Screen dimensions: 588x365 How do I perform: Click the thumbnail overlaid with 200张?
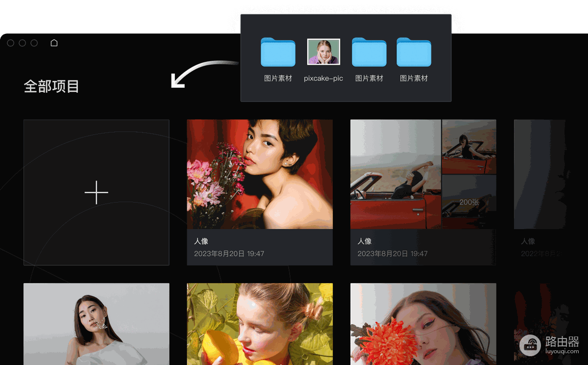pyautogui.click(x=469, y=202)
